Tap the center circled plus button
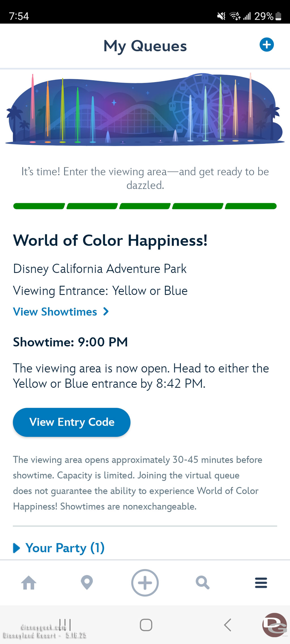290x644 pixels. pyautogui.click(x=145, y=583)
